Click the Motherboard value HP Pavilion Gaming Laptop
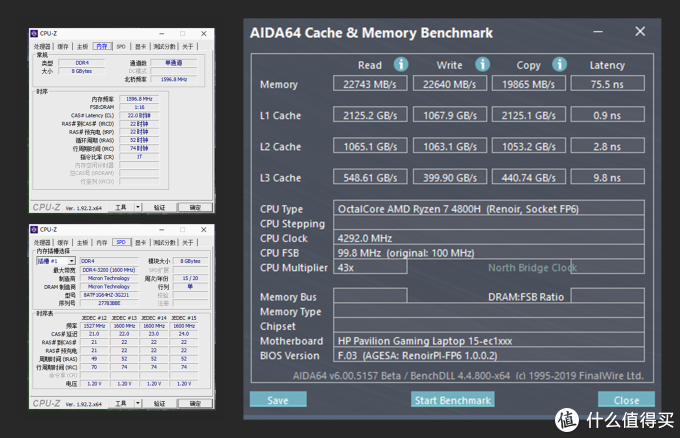 pos(489,340)
